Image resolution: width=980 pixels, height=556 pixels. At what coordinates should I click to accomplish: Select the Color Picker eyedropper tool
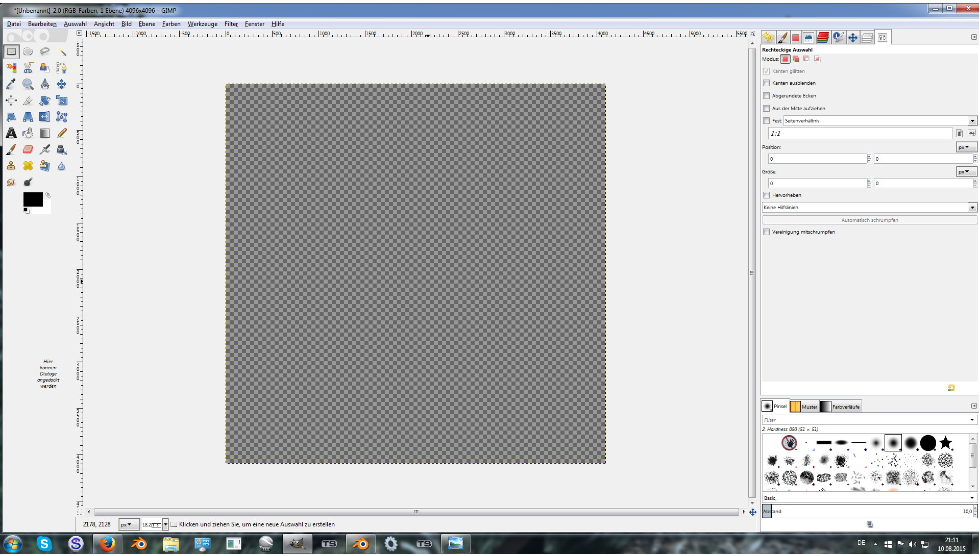[11, 84]
